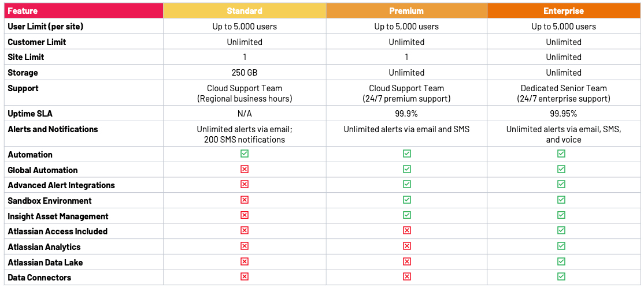Click Enterprise check for Atlassian Analytics

561,246
